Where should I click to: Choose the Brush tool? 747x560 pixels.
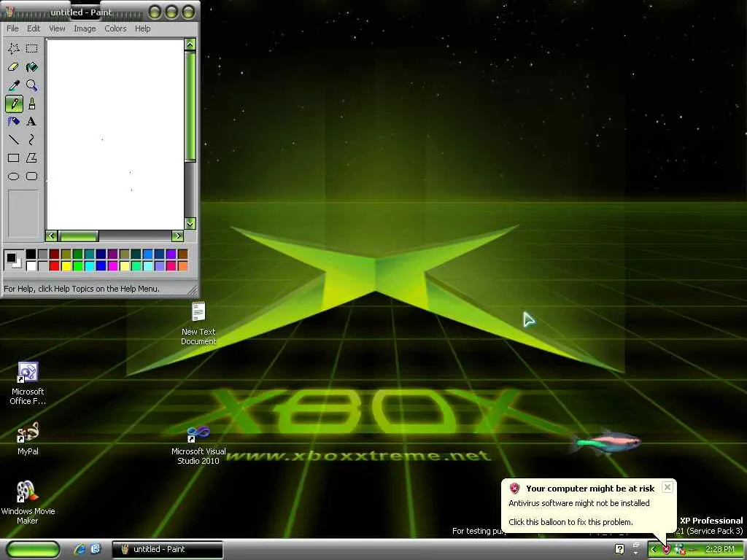coord(32,104)
